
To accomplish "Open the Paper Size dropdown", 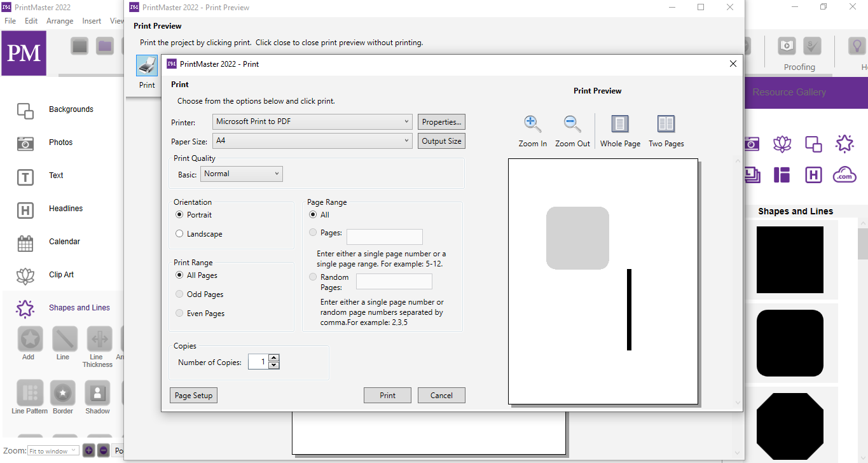I will click(x=313, y=141).
